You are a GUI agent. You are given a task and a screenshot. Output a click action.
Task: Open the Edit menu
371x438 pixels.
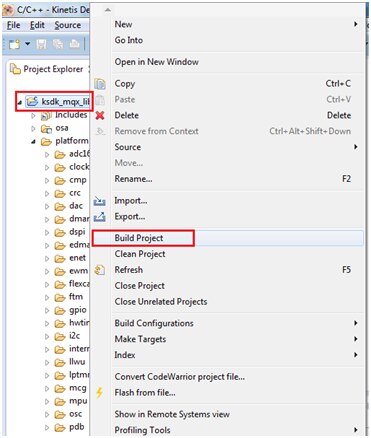tap(37, 25)
